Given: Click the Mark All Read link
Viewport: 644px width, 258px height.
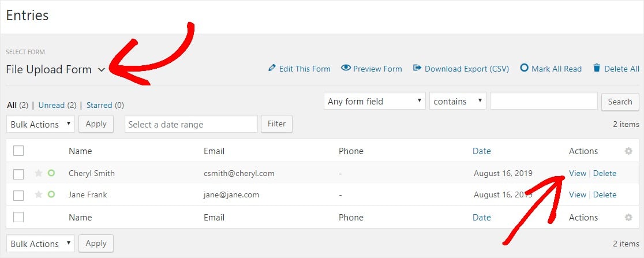Looking at the screenshot, I should click(x=556, y=69).
